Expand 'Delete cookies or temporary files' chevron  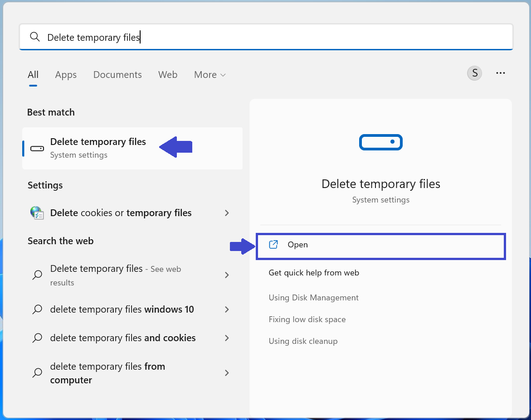point(227,213)
